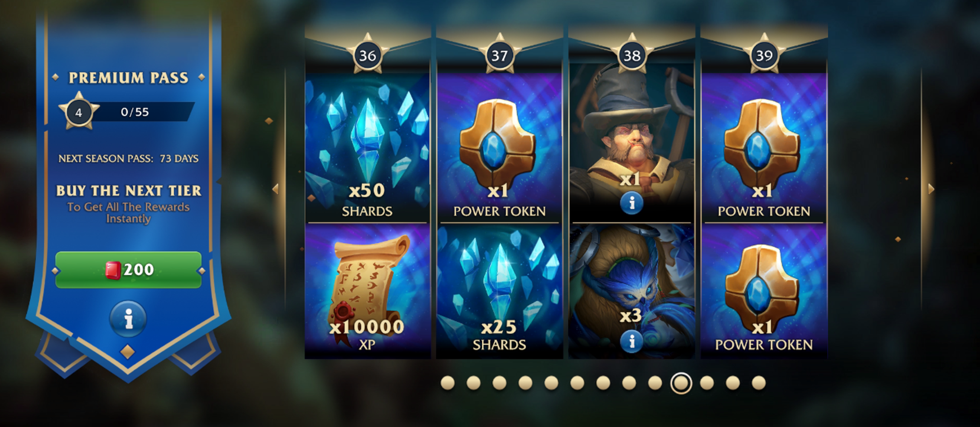980x427 pixels.
Task: Buy the next tier for 200 gems
Action: [128, 270]
